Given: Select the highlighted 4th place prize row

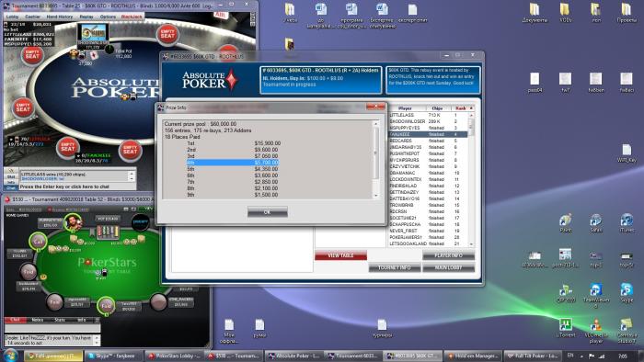Looking at the screenshot, I should (x=234, y=163).
